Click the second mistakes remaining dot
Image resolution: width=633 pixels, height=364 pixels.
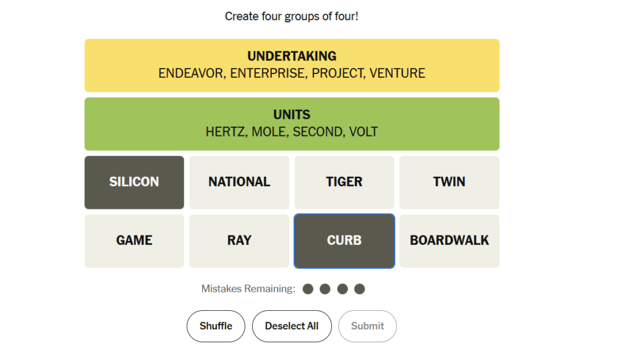tap(325, 289)
